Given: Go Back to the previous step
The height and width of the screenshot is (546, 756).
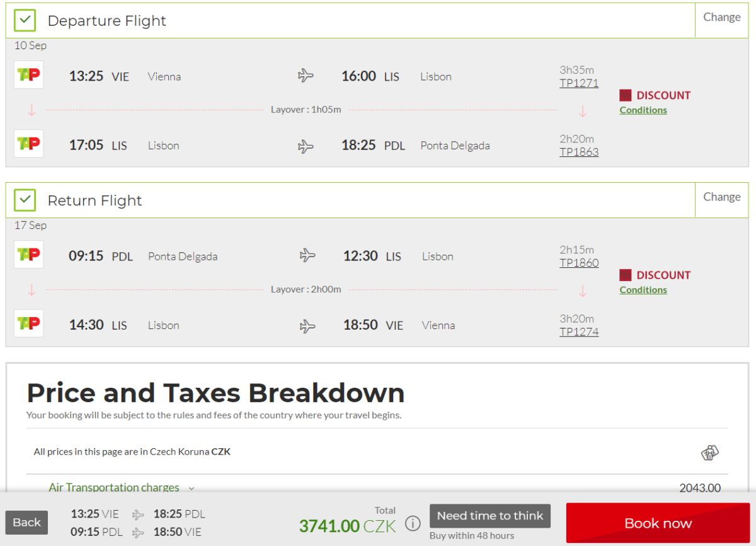Looking at the screenshot, I should coord(26,523).
